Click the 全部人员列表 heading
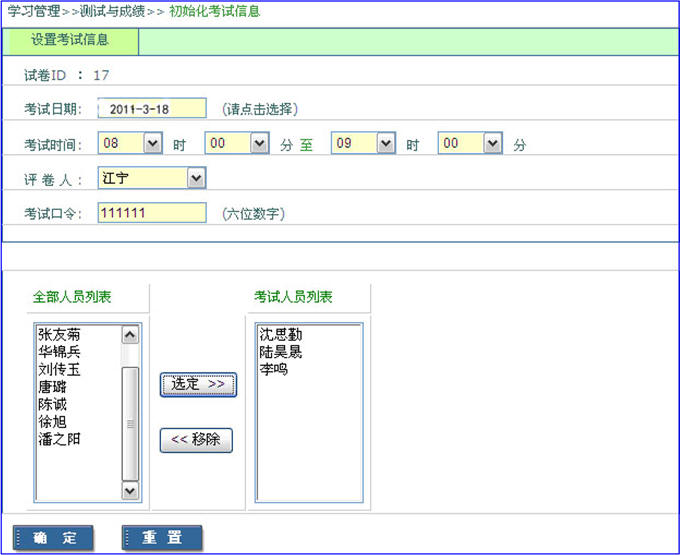 click(72, 297)
